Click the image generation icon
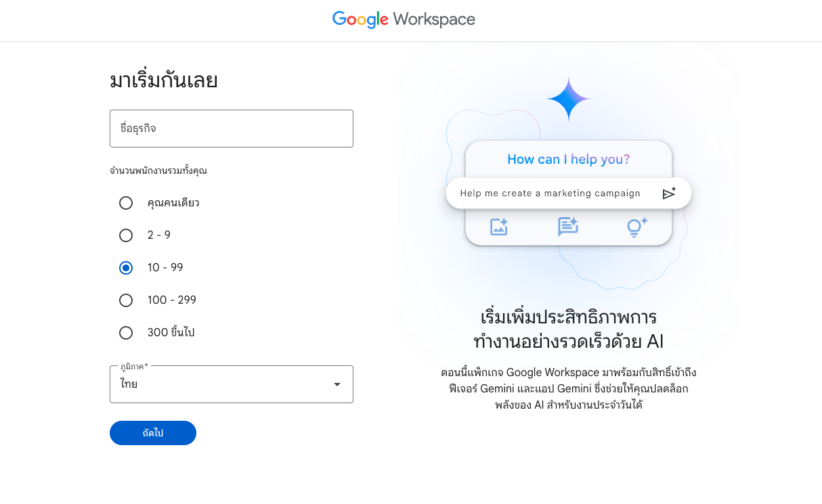 point(499,227)
